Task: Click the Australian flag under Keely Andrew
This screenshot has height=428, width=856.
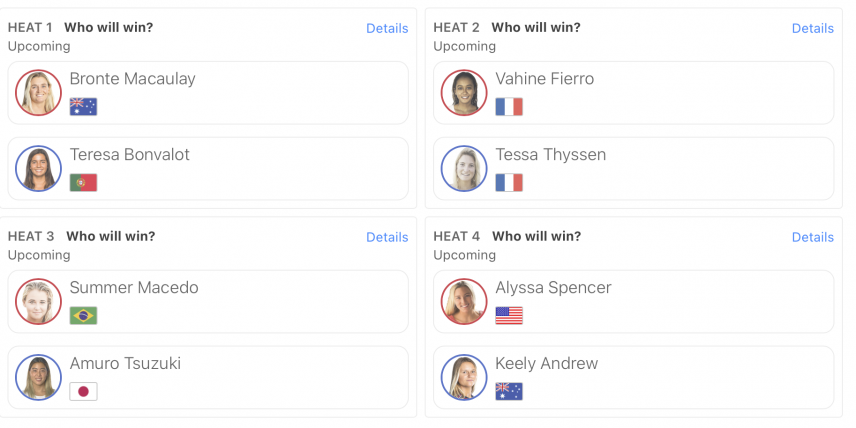Action: coord(509,391)
